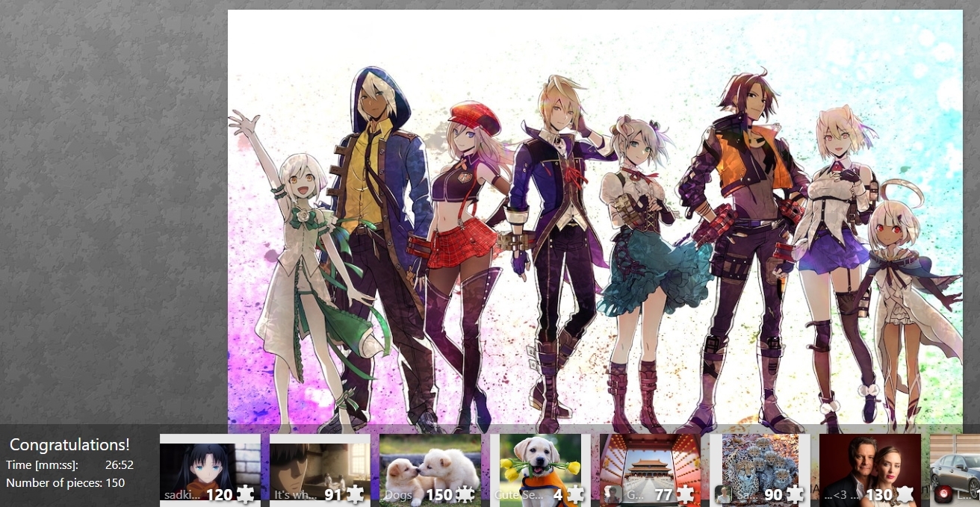
Task: Click the puzzle piece icon next to 150
Action: point(465,494)
